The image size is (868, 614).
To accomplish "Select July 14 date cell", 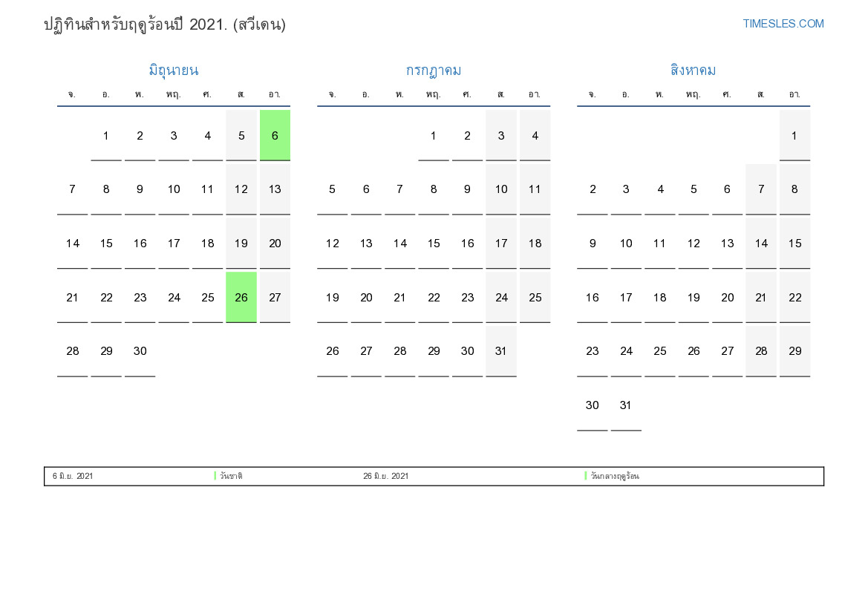I will coord(399,244).
